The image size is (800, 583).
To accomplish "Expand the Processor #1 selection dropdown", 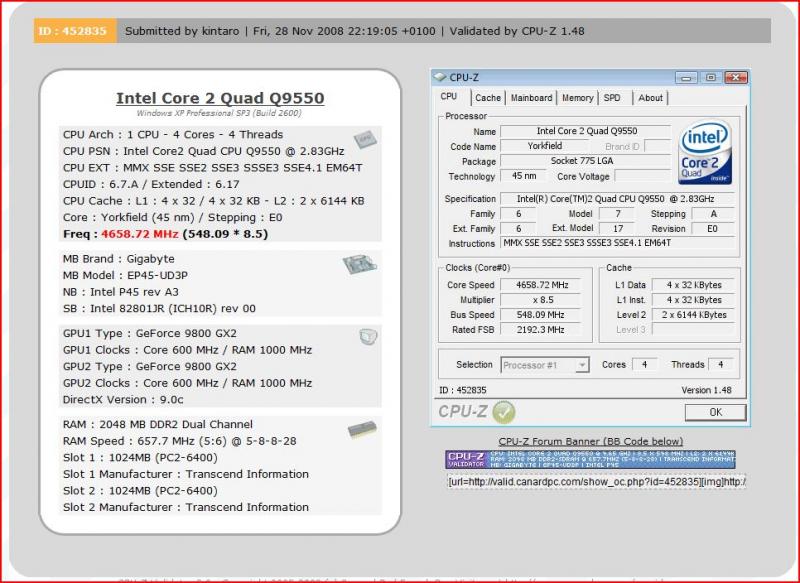I will click(x=582, y=365).
